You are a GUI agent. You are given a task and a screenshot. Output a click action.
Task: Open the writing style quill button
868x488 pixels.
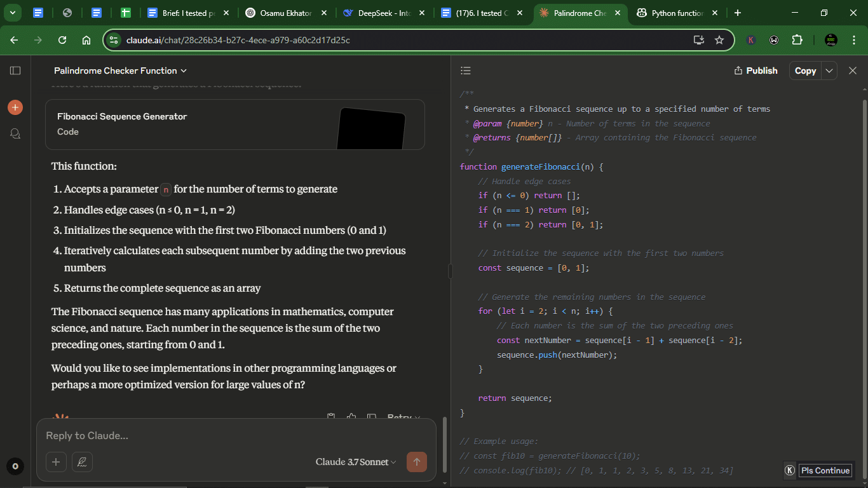coord(82,462)
